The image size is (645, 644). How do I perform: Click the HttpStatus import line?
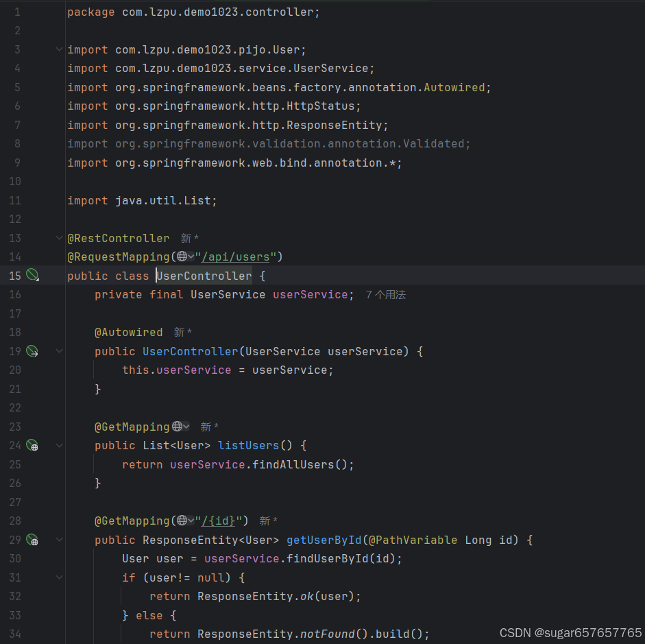coord(214,106)
